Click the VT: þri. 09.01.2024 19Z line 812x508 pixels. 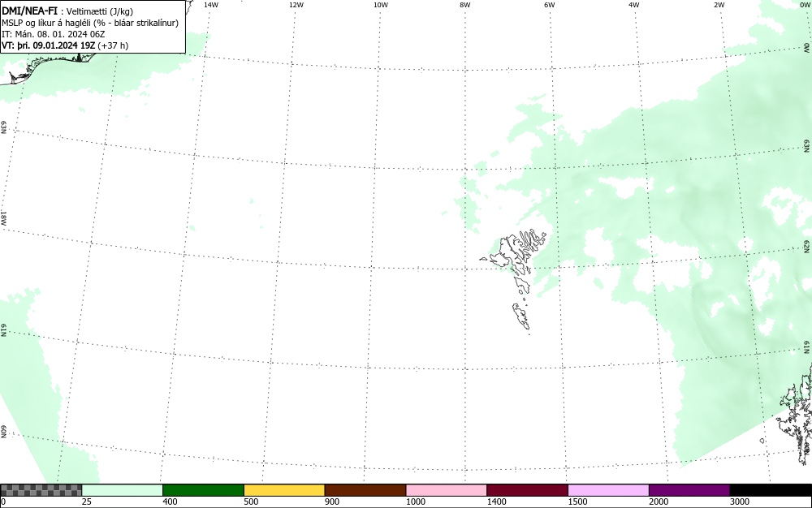48,45
